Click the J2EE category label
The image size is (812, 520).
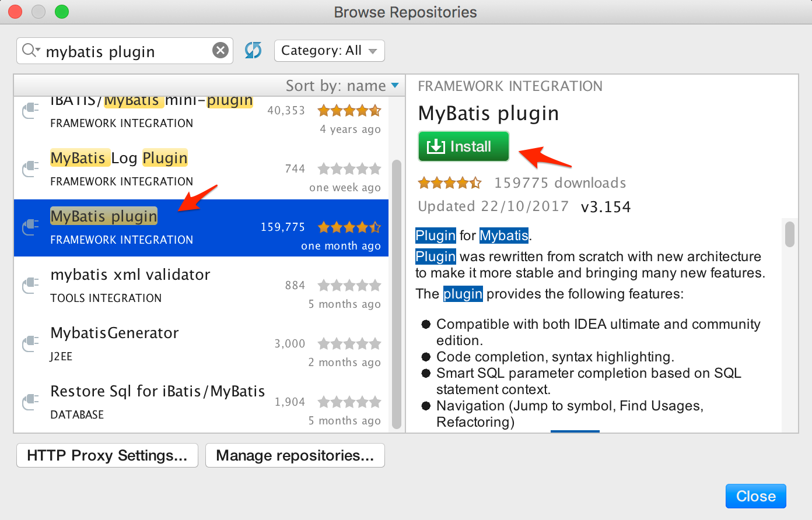click(x=61, y=356)
